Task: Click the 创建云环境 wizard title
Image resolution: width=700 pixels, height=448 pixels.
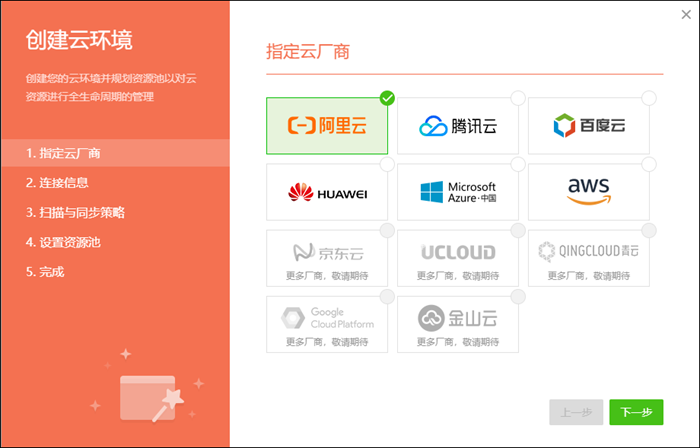Action: 79,40
